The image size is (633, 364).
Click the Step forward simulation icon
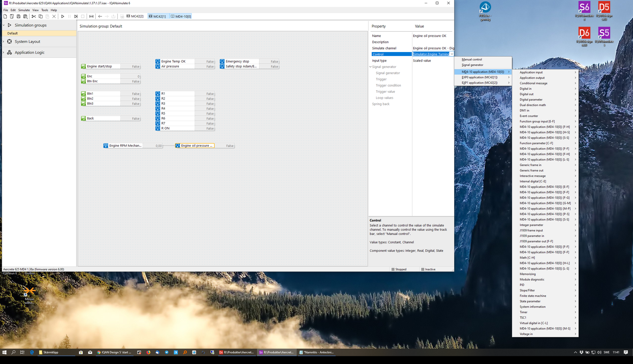[76, 16]
